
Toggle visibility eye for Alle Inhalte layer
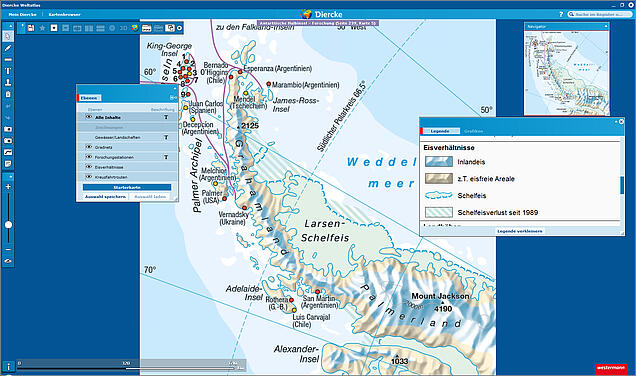(89, 117)
